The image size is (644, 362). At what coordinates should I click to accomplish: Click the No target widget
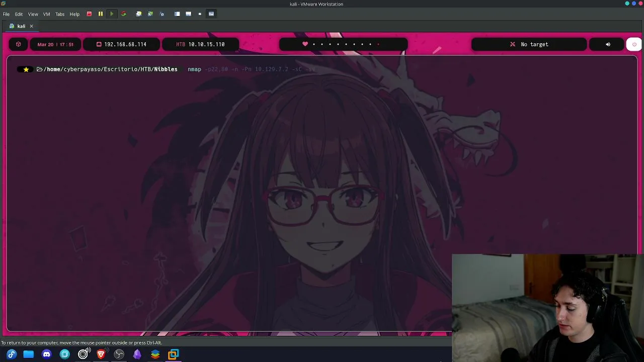click(x=529, y=44)
